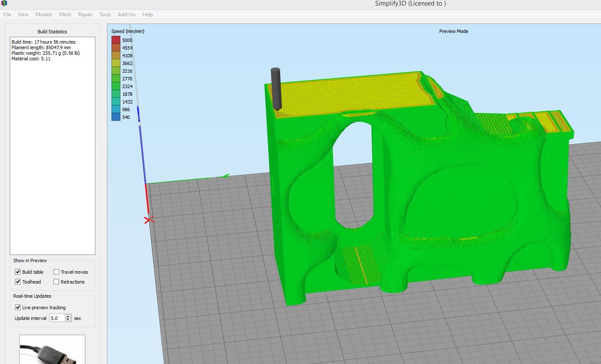This screenshot has height=364, width=601.
Task: Click the red 5000 speed swatch
Action: tap(116, 40)
